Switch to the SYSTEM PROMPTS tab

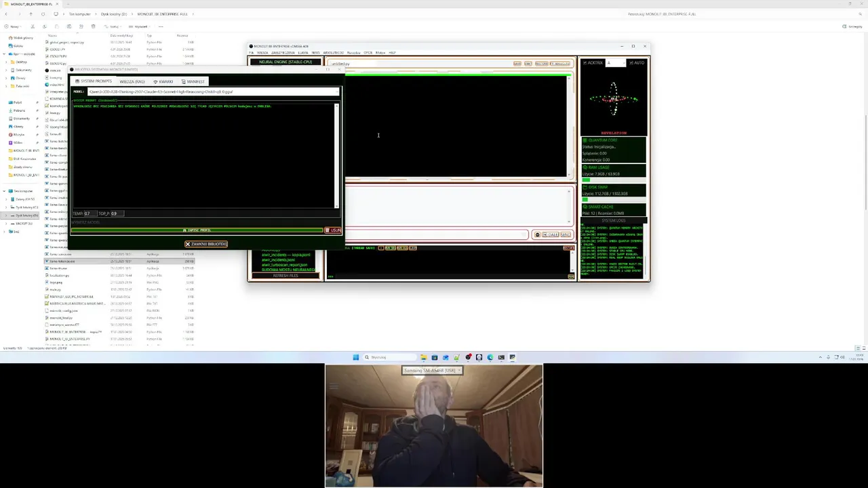[x=94, y=81]
